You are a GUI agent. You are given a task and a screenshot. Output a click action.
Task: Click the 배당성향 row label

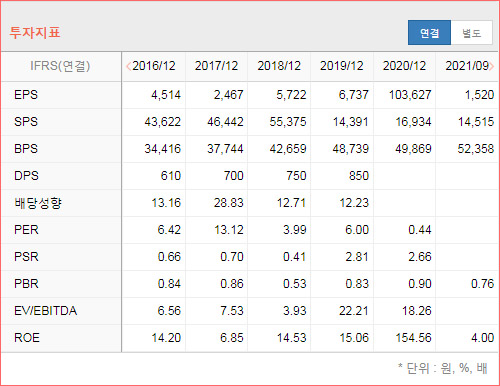pyautogui.click(x=38, y=203)
